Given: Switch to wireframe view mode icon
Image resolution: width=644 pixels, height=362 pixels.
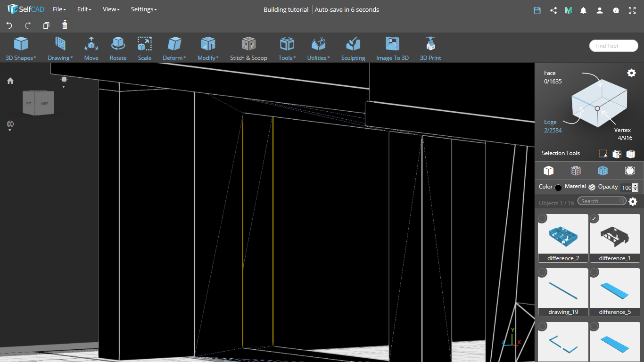Looking at the screenshot, I should (x=576, y=171).
